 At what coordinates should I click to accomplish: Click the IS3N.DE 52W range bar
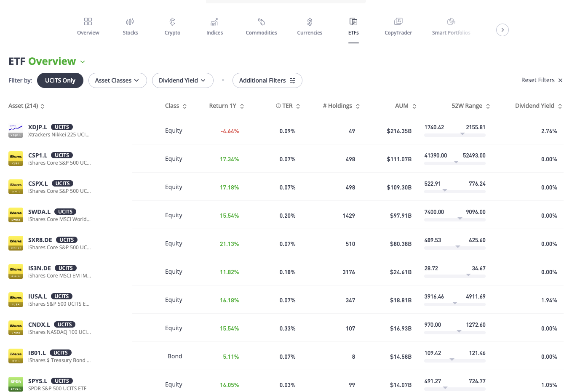[x=455, y=276]
